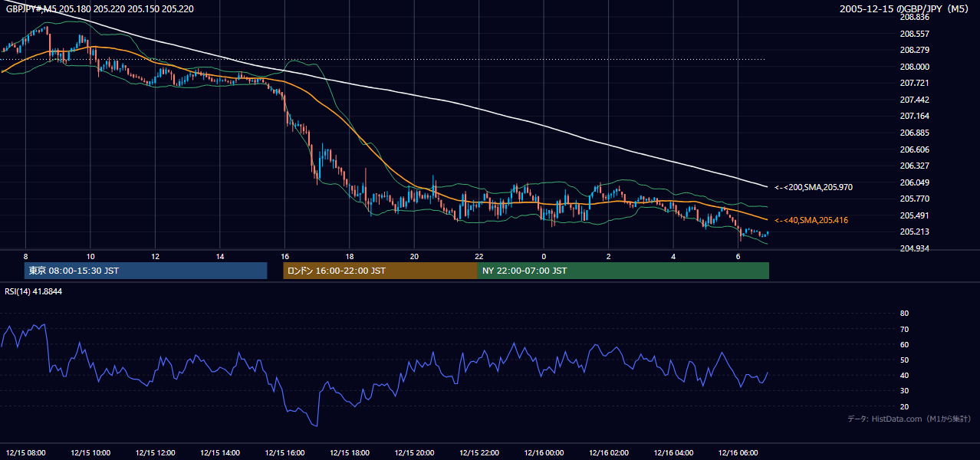980x460 pixels.
Task: Click RSI scale value 70
Action: click(x=904, y=329)
